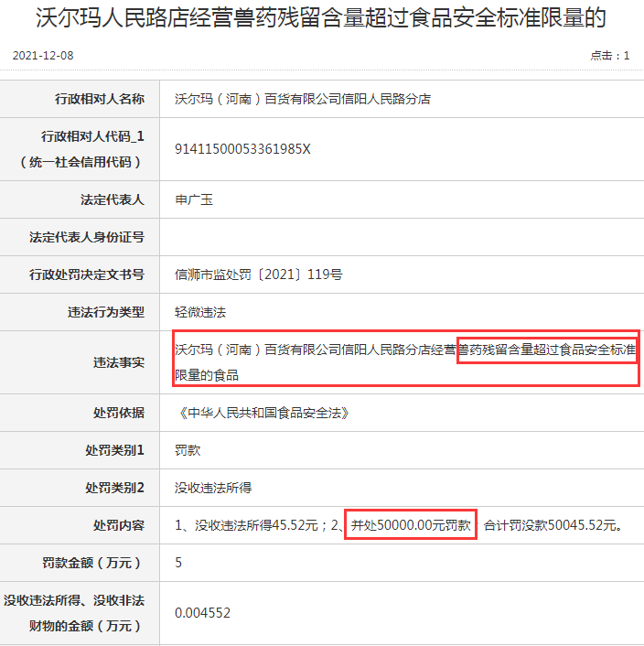Click the 行政处罚决定文书号 label
The height and width of the screenshot is (646, 644).
(87, 275)
